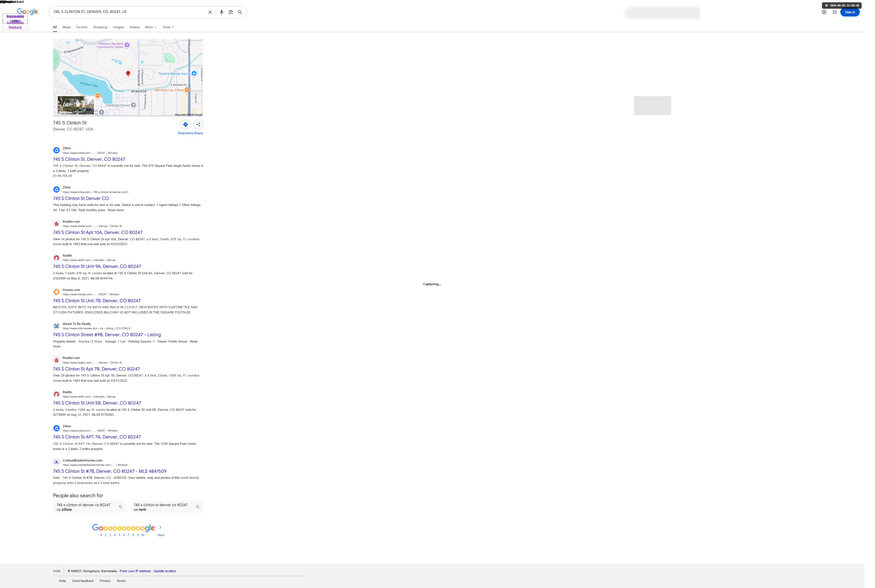The height and width of the screenshot is (588, 875).
Task: Click Zillow favicon on APT 7A result
Action: click(x=56, y=428)
